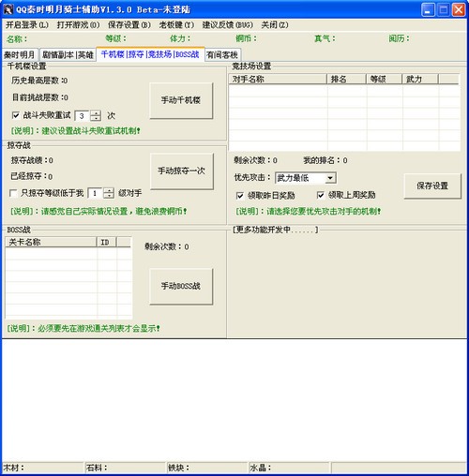Toggle the 战斗失败重试 checkbox

click(x=16, y=115)
